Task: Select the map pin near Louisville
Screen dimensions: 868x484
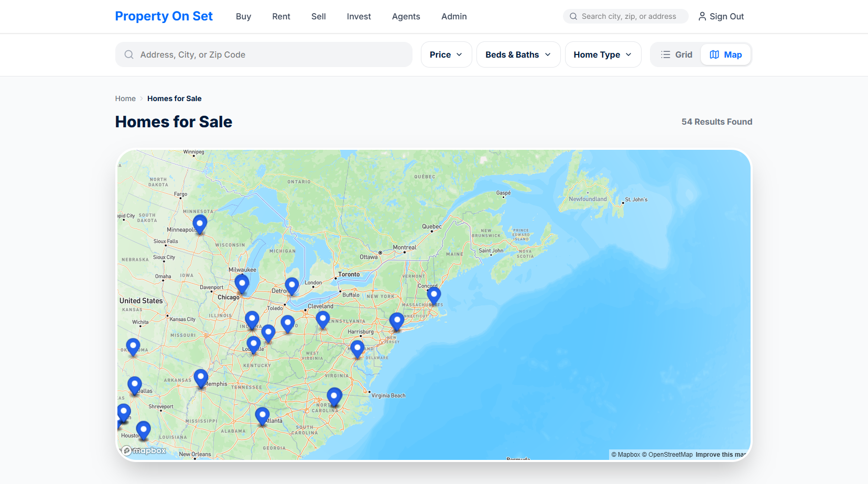Action: point(254,345)
